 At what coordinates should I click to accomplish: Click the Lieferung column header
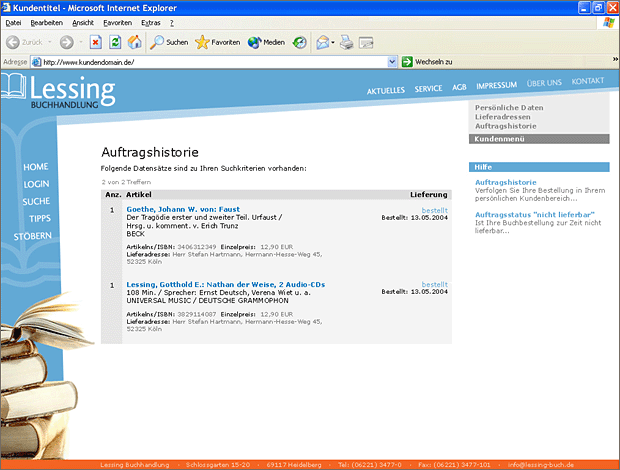click(429, 194)
